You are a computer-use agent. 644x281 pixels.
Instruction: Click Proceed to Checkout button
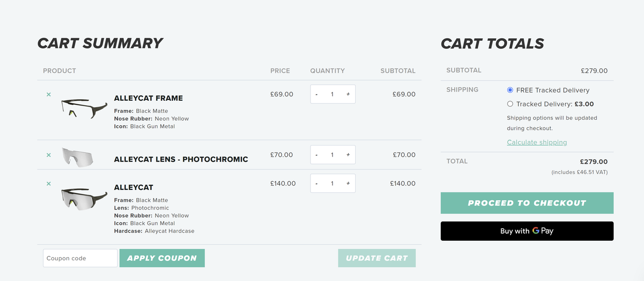[527, 203]
